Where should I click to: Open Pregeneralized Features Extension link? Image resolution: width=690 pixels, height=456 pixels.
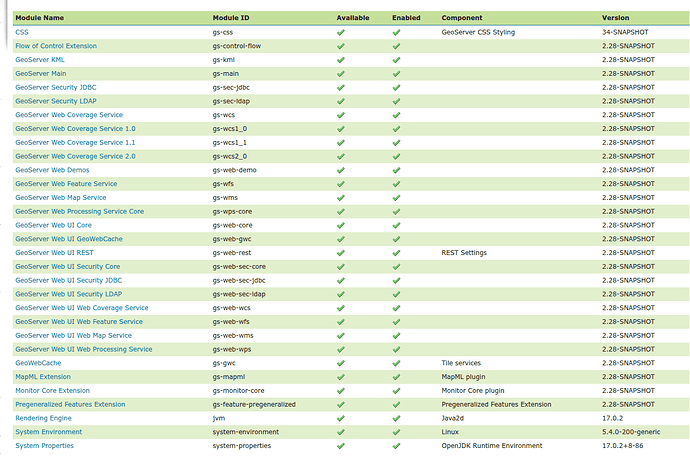tap(70, 404)
